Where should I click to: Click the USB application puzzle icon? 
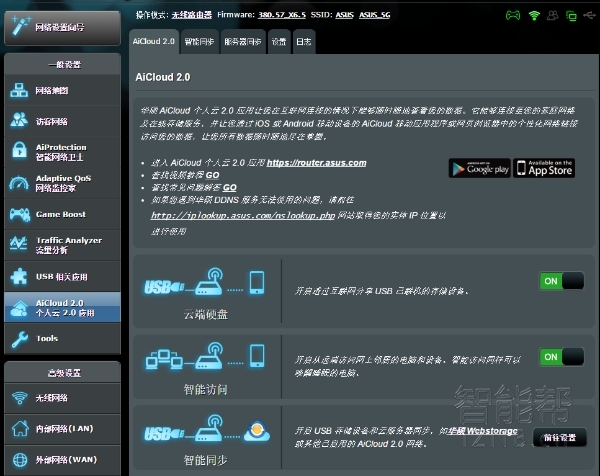[19, 276]
